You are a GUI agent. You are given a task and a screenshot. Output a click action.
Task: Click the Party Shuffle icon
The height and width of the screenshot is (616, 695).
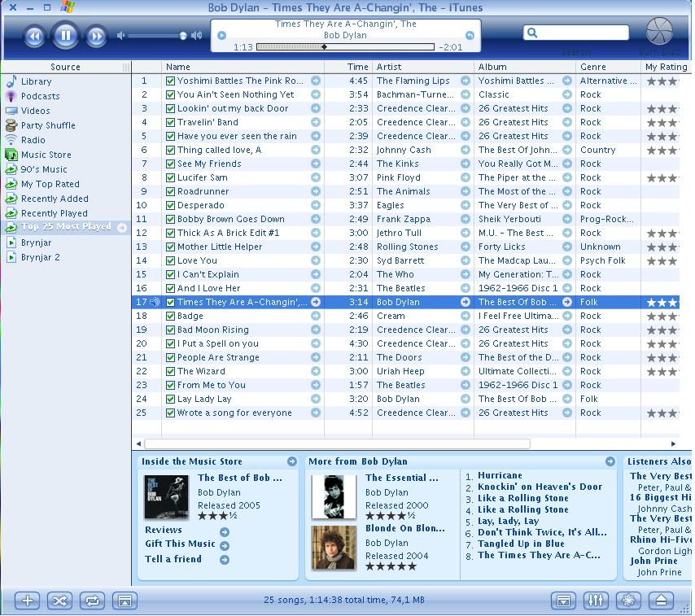(x=11, y=125)
